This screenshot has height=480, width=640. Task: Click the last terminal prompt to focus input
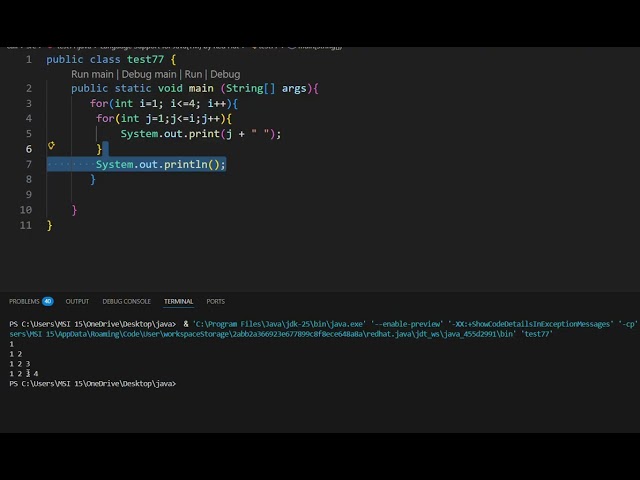(x=93, y=384)
